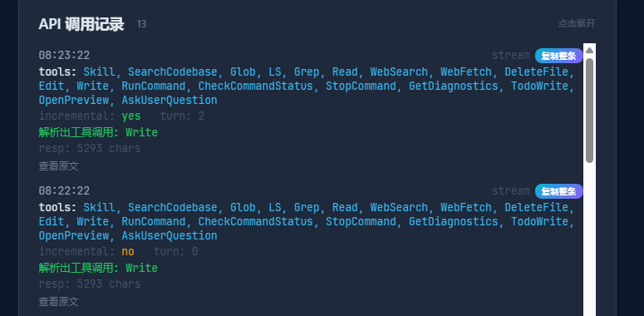Click turn: 2 in the first record
The height and width of the screenshot is (316, 644).
click(182, 116)
